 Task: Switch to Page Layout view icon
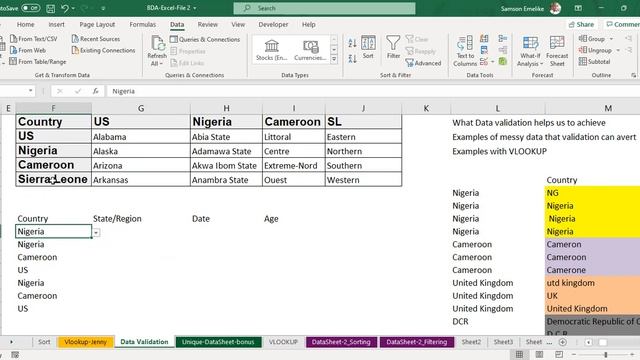[539, 355]
